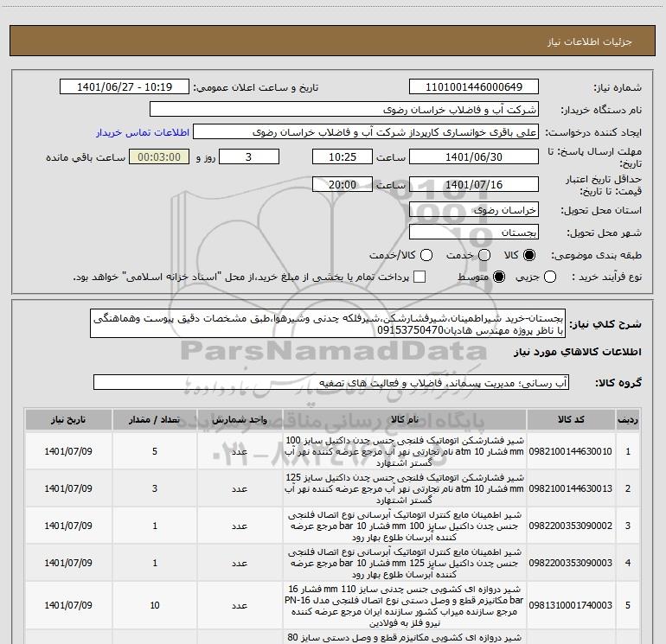This screenshot has width=666, height=644.
Task: Click item code 0982100144630010
Action: tap(571, 451)
